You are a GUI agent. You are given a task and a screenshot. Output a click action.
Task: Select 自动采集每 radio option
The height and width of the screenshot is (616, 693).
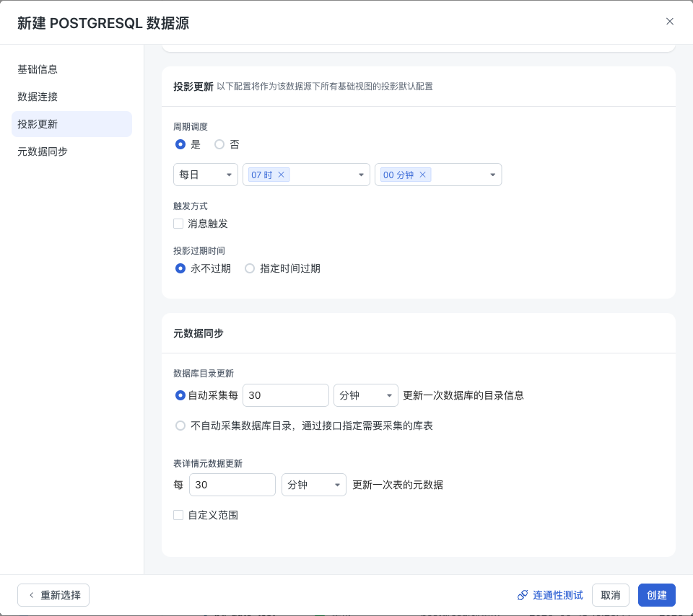tap(180, 395)
